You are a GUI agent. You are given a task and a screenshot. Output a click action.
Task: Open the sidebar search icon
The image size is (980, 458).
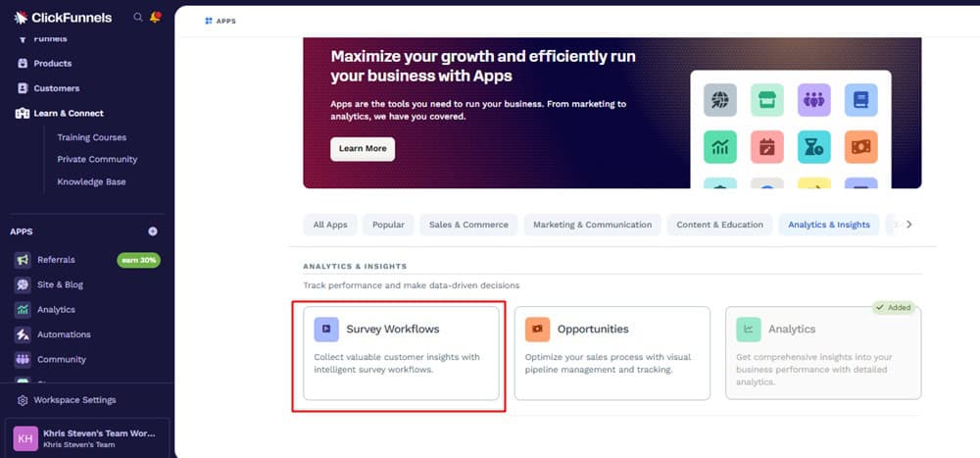(138, 17)
